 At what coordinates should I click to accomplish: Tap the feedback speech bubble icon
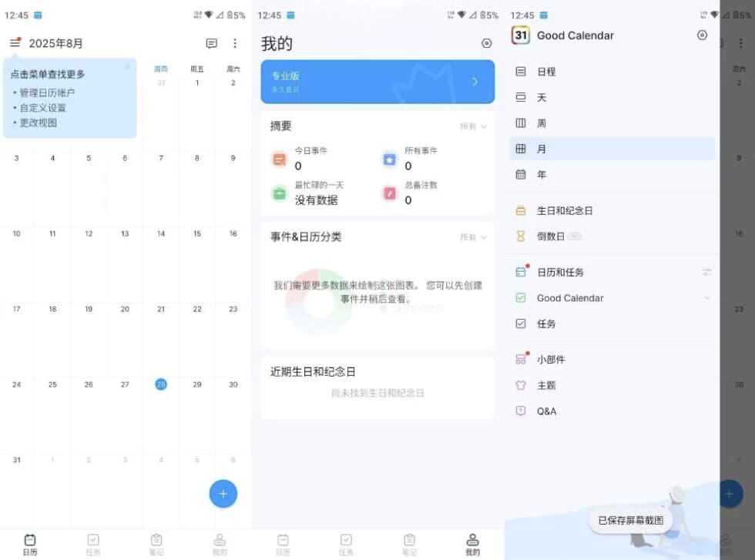[x=211, y=43]
